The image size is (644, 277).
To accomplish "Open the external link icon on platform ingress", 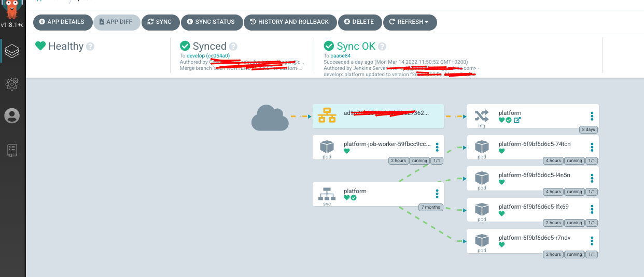I will coord(517,120).
